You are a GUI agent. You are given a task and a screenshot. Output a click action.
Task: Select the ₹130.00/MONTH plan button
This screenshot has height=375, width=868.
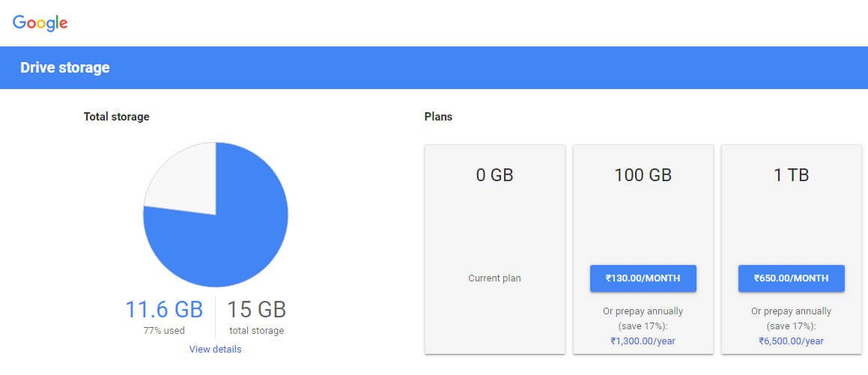(643, 278)
